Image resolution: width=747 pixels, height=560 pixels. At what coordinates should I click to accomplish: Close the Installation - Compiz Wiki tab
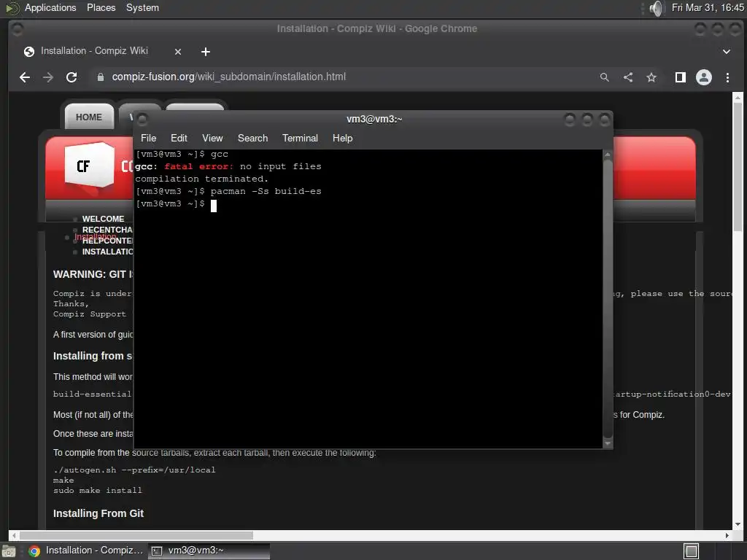178,52
